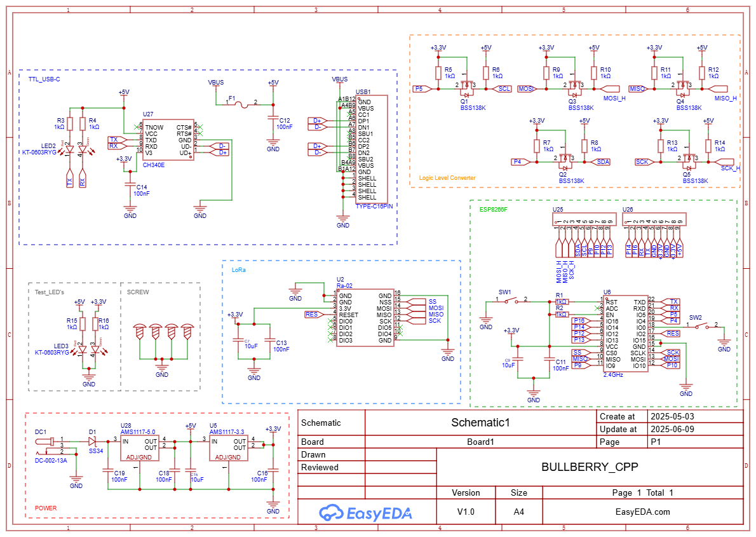This screenshot has width=756, height=537.
Task: Select the 'ESP8266F' block label
Action: [493, 210]
